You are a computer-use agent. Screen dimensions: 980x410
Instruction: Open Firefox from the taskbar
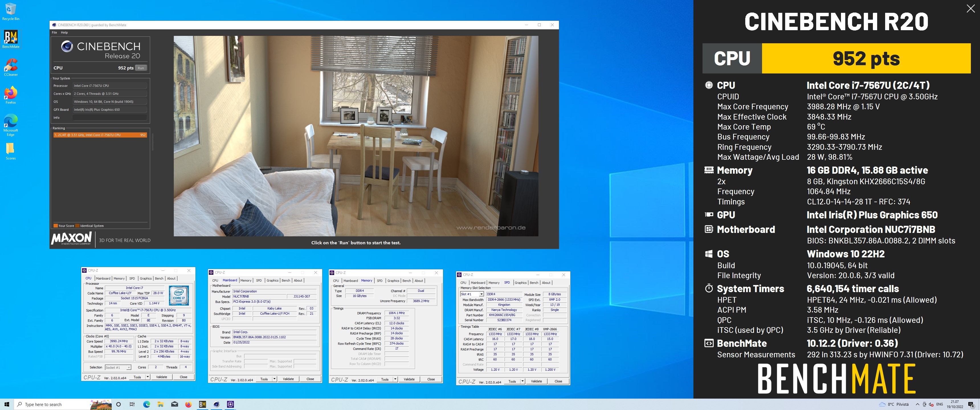tap(188, 404)
